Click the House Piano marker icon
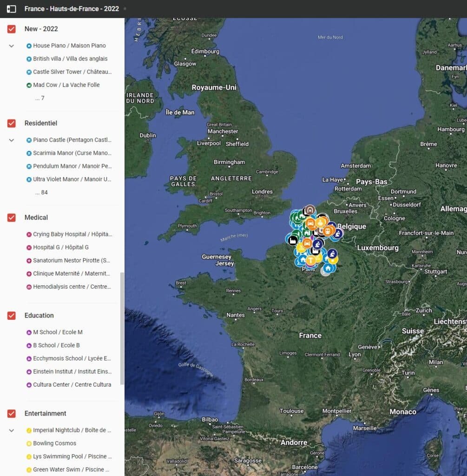This screenshot has width=467, height=476. pos(29,46)
